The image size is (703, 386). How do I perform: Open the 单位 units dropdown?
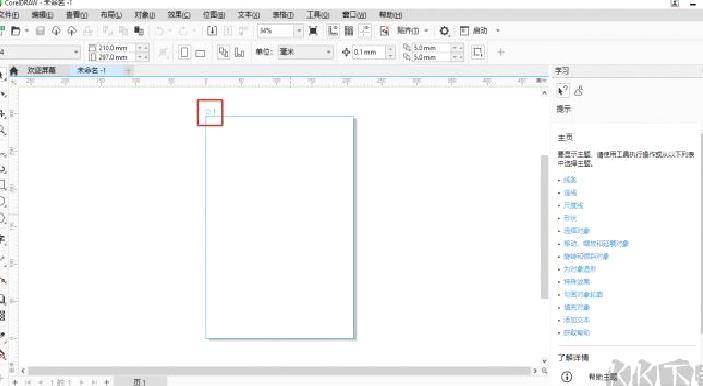[x=305, y=52]
